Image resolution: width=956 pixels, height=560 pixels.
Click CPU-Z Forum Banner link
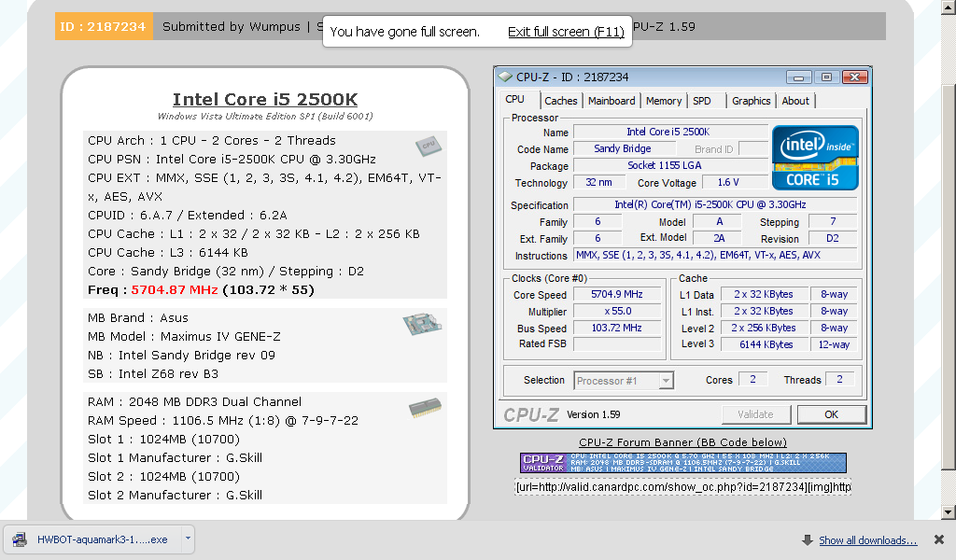tap(682, 442)
